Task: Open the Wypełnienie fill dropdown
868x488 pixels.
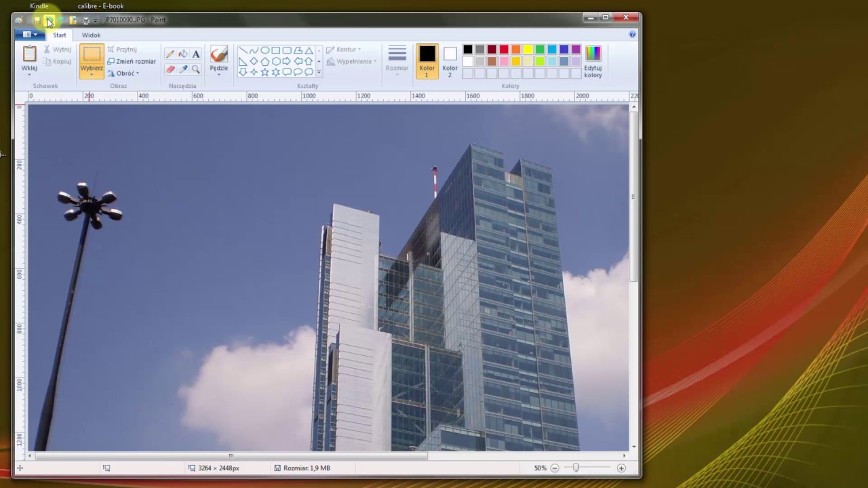Action: click(x=351, y=61)
